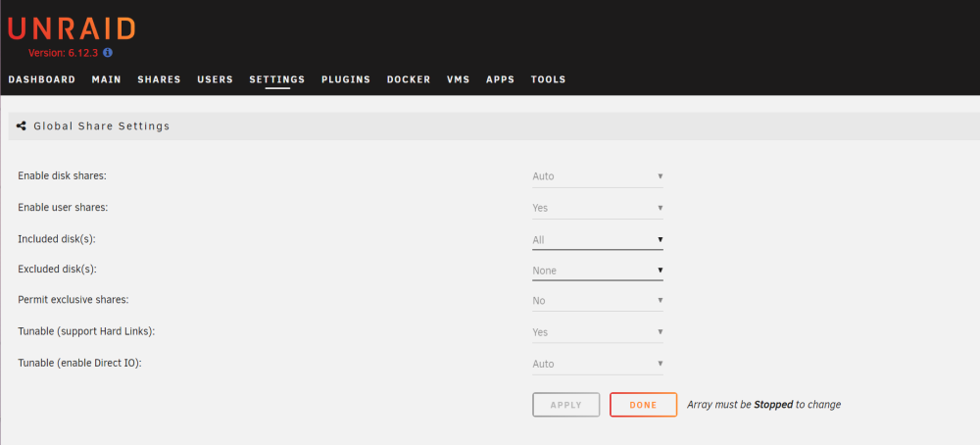
Task: Click the Enable disk shares label
Action: tap(63, 175)
